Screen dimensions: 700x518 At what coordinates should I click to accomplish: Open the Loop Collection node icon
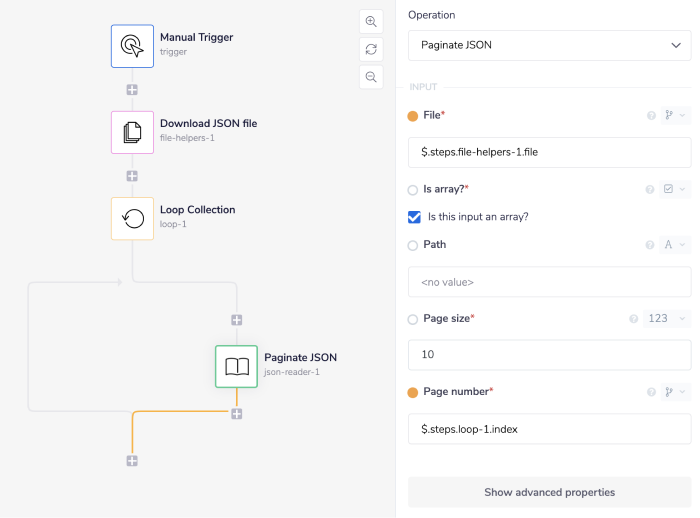tap(132, 218)
